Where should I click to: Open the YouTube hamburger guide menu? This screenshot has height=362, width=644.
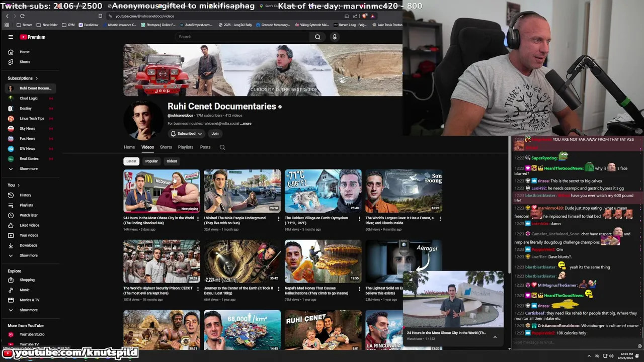(11, 37)
